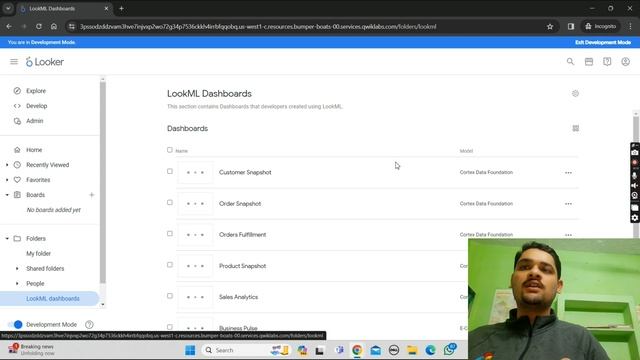Go back in browser history
640x360 pixels.
[9, 27]
